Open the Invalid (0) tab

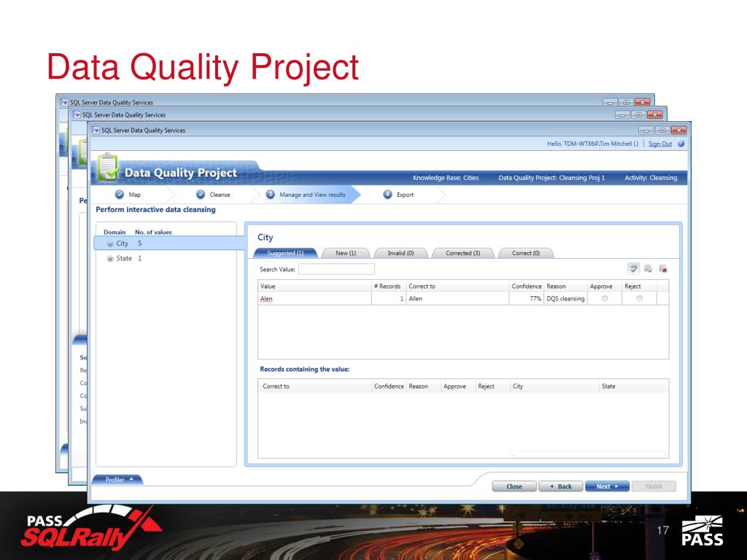tap(400, 253)
